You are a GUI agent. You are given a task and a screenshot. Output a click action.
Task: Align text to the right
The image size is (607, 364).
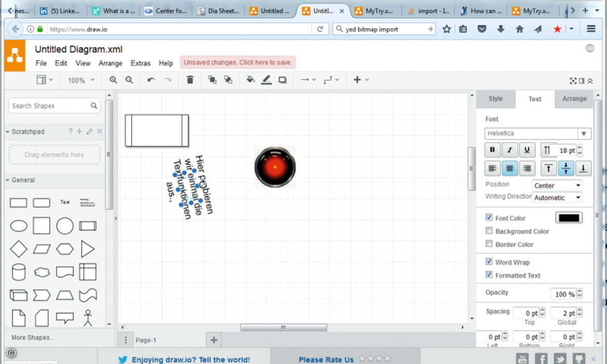[x=527, y=168]
